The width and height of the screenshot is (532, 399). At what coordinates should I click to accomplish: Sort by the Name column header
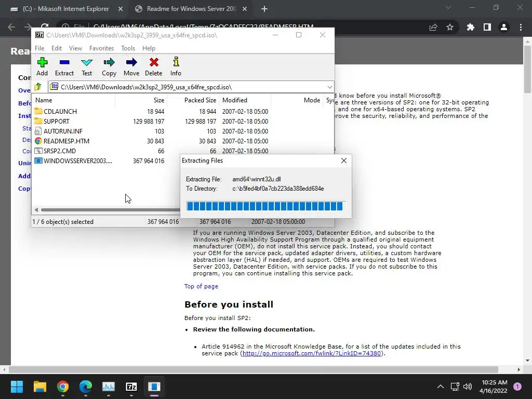[x=44, y=100]
